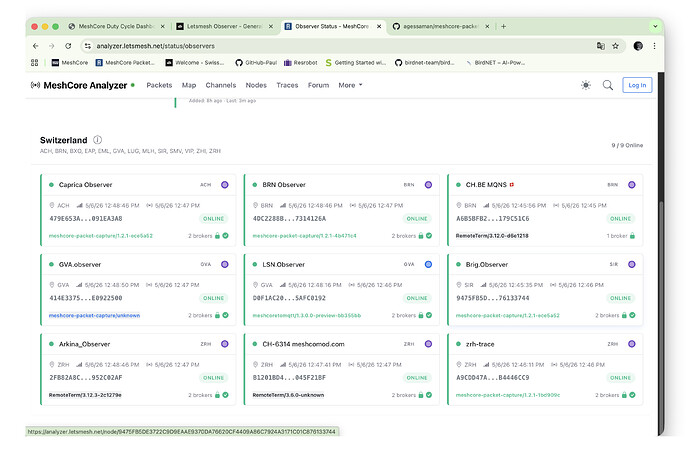Screen dimensions: 690x470
Task: Open zrh-trace meshcore-packet-capture version link
Action: (x=508, y=395)
